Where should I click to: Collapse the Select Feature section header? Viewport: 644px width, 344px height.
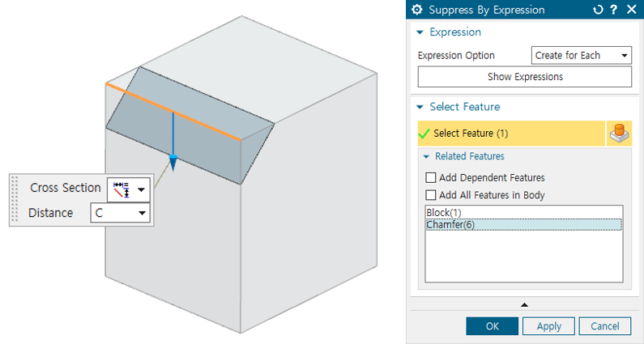[x=420, y=107]
